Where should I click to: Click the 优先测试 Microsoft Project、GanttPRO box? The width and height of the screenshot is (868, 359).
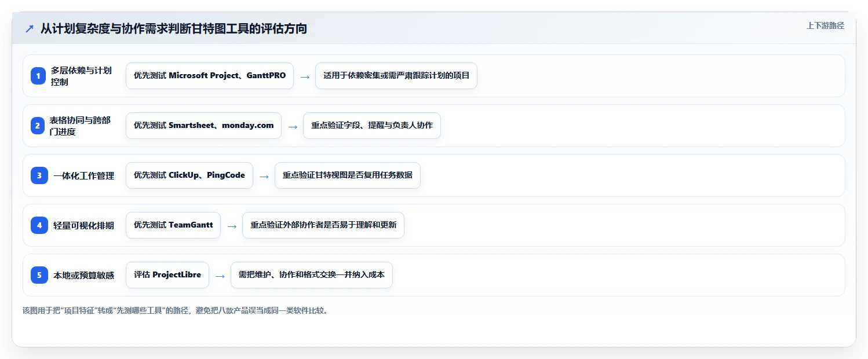click(210, 76)
